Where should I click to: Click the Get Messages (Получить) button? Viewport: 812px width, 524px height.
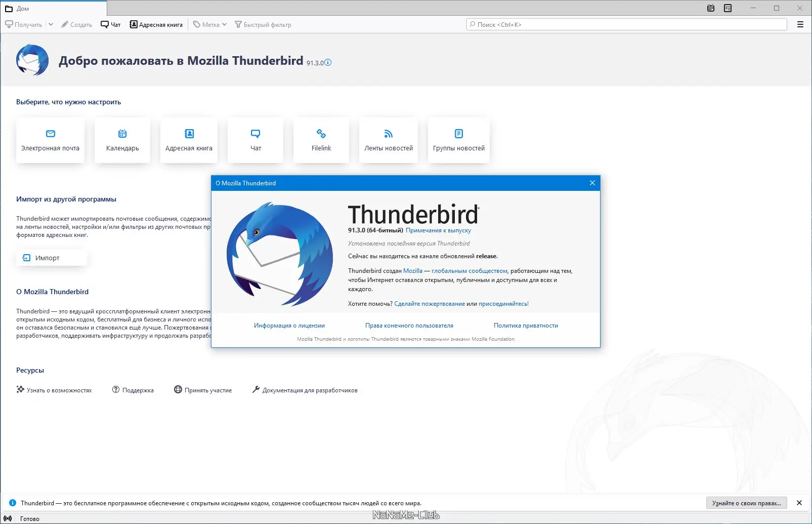click(x=23, y=24)
